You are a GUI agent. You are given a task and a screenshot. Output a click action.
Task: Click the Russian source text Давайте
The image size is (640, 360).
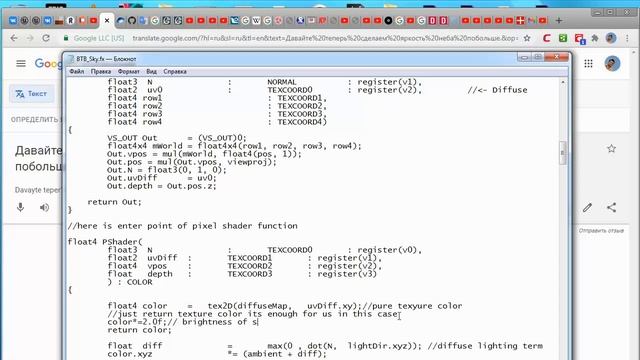coord(39,151)
